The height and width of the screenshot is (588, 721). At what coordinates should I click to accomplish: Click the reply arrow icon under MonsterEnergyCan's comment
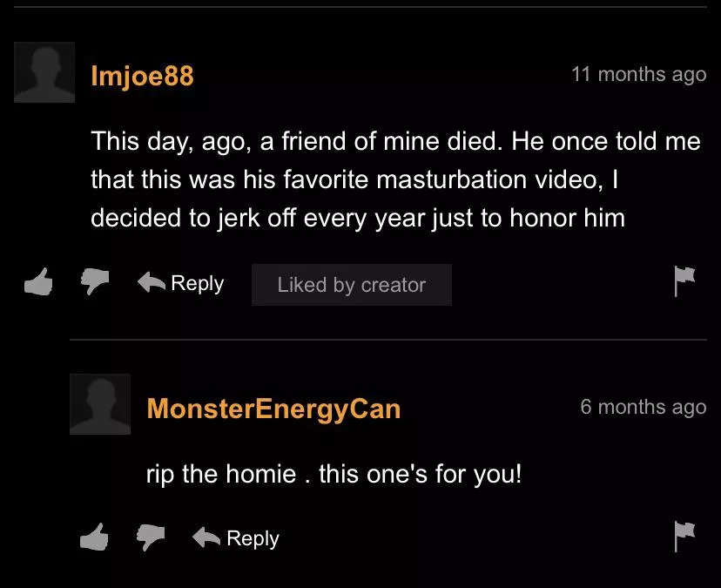tap(206, 537)
